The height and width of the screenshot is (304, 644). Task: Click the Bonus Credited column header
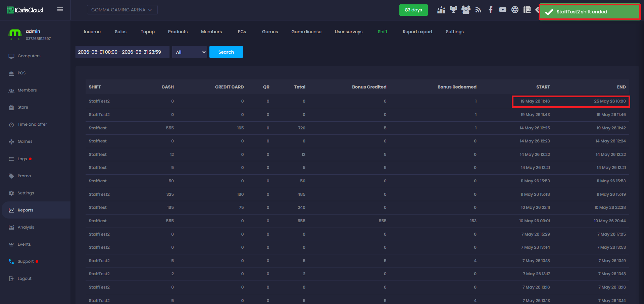pos(369,87)
